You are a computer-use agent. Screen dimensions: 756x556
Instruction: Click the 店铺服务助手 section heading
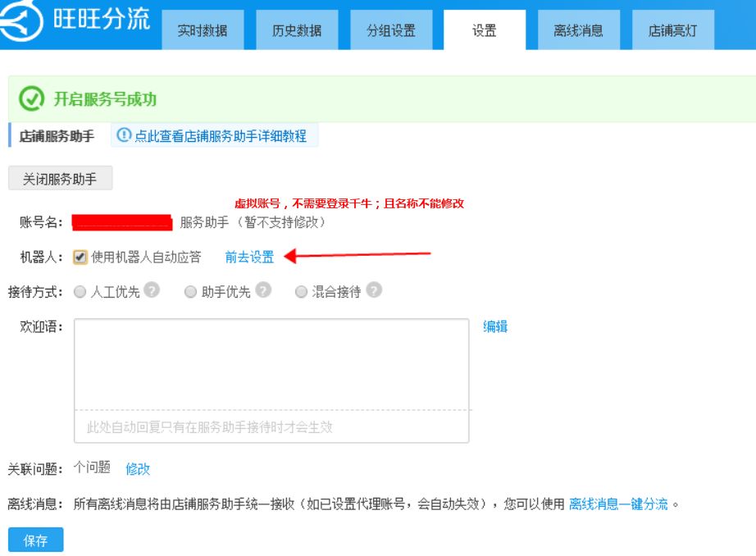click(x=57, y=136)
